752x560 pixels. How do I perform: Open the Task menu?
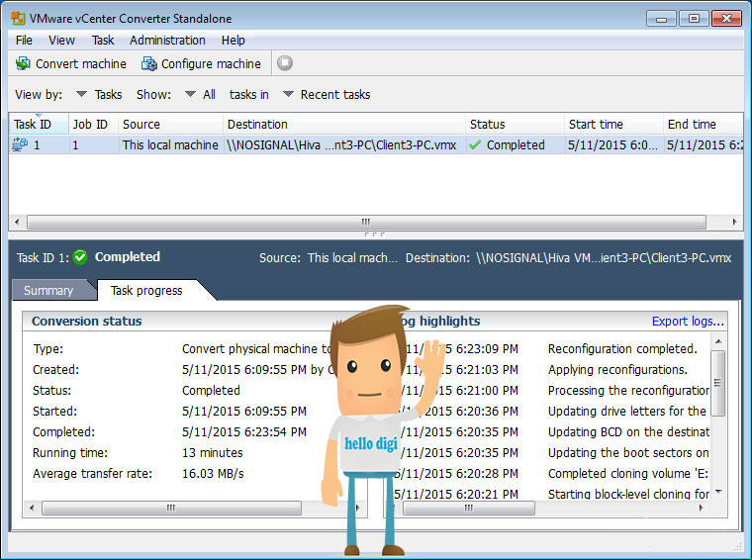point(103,41)
